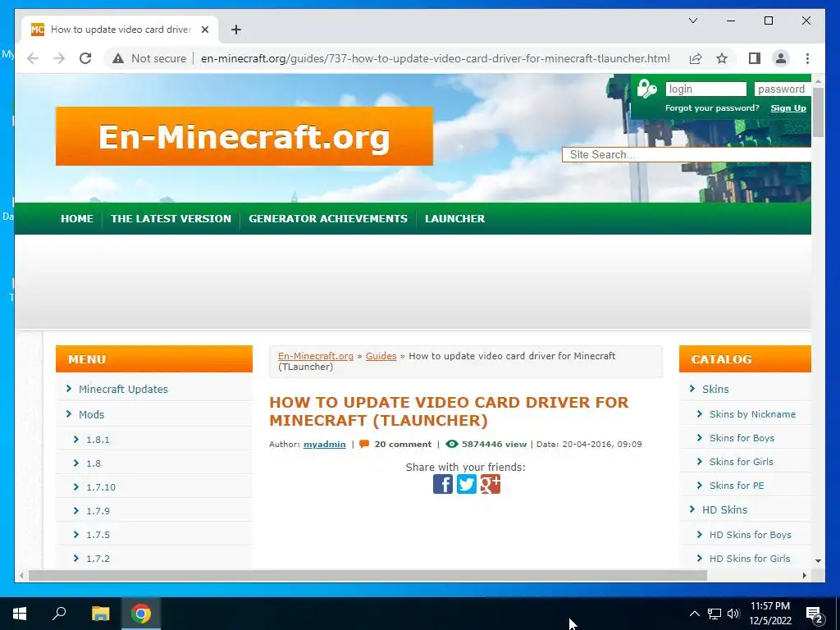Open Mods 1.7.10 submenu entry
This screenshot has width=840, height=630.
pos(101,487)
